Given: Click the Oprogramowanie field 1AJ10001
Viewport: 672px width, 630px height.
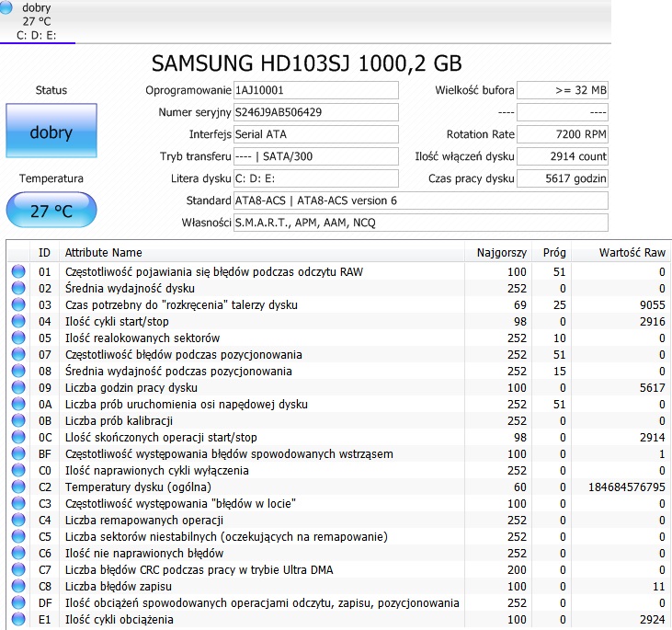Looking at the screenshot, I should click(316, 90).
